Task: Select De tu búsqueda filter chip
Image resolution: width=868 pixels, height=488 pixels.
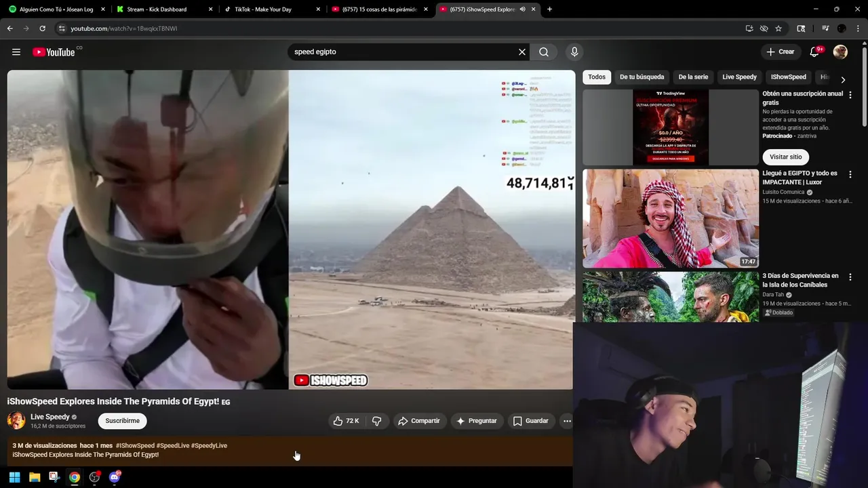Action: point(642,77)
